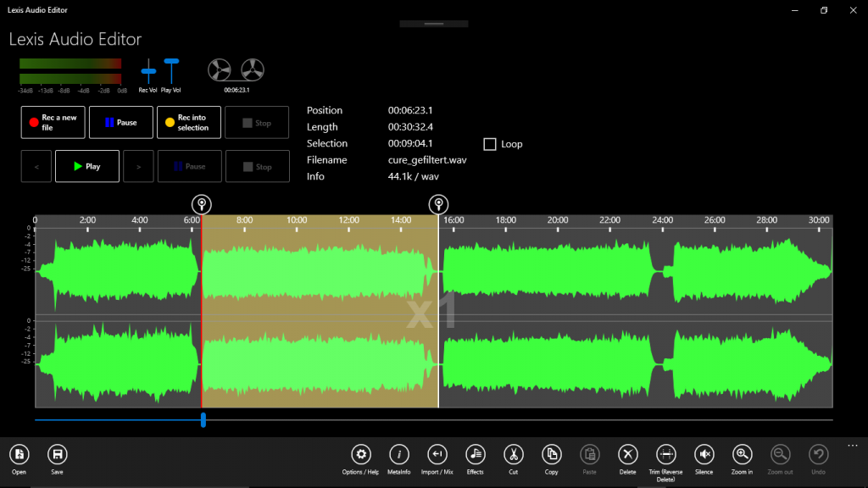This screenshot has height=488, width=868.
Task: Click the left selection pin marker
Action: [203, 203]
